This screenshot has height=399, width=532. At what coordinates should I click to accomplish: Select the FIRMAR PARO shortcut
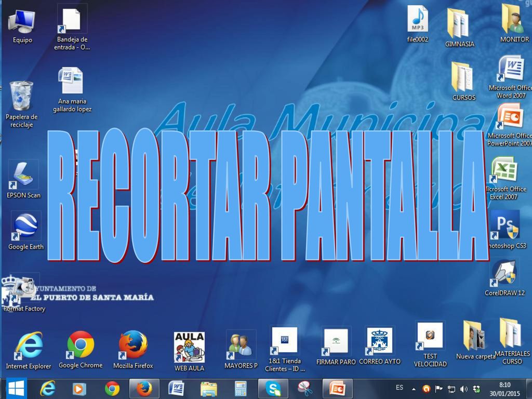pos(336,347)
